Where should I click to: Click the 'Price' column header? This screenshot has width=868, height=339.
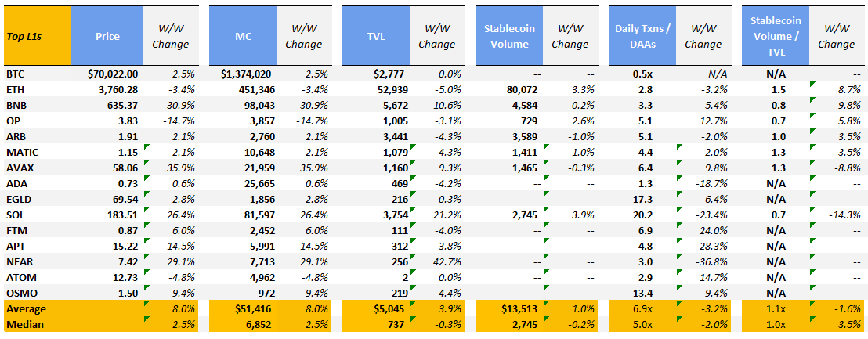[107, 36]
